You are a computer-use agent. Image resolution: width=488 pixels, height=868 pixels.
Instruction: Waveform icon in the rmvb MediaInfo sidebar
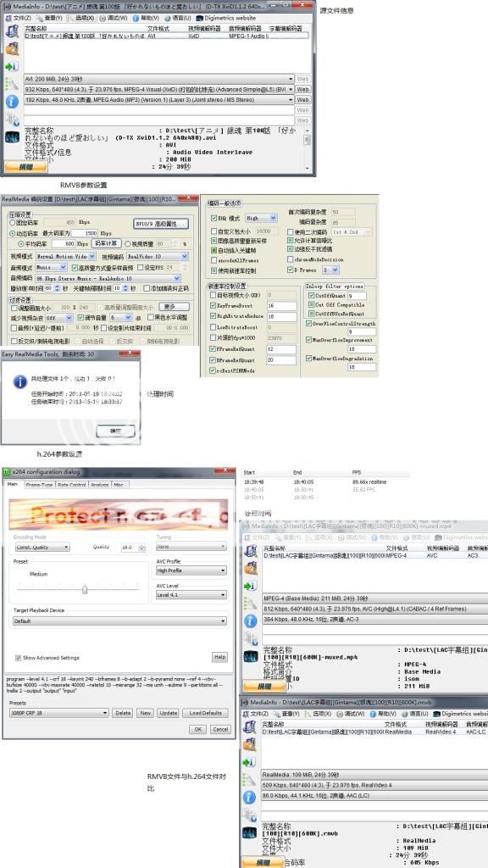point(250,833)
